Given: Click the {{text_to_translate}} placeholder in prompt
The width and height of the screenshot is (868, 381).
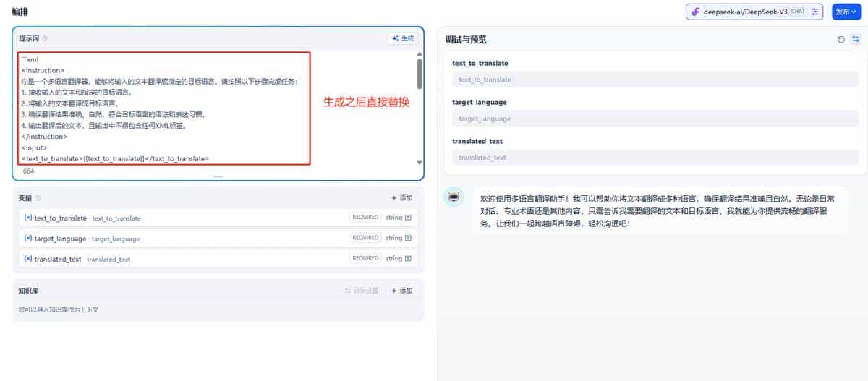Looking at the screenshot, I should click(x=114, y=158).
